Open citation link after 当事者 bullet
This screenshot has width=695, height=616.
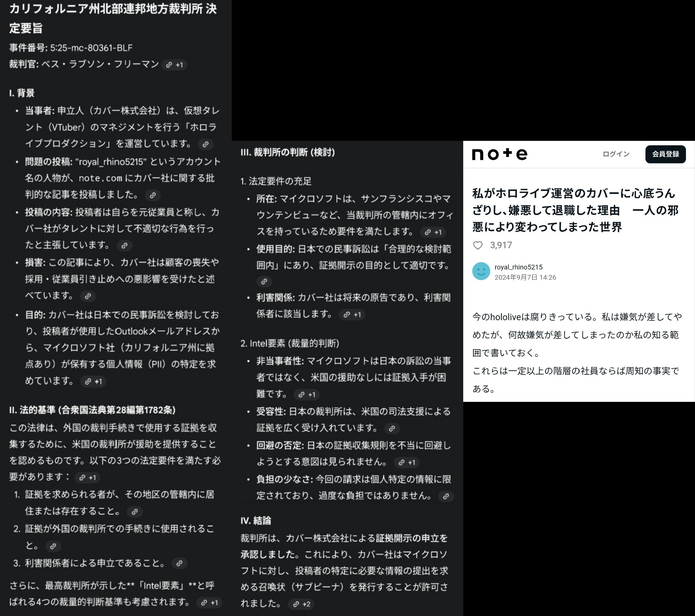pyautogui.click(x=205, y=144)
